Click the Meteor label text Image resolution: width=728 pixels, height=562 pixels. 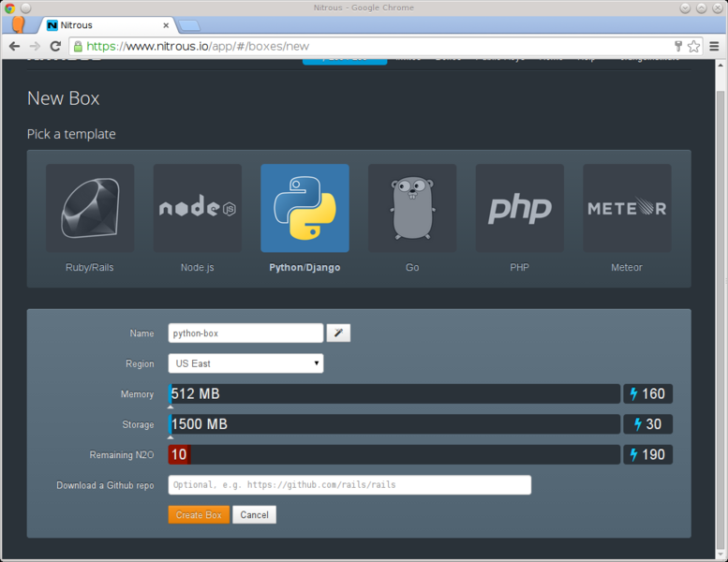coord(627,267)
